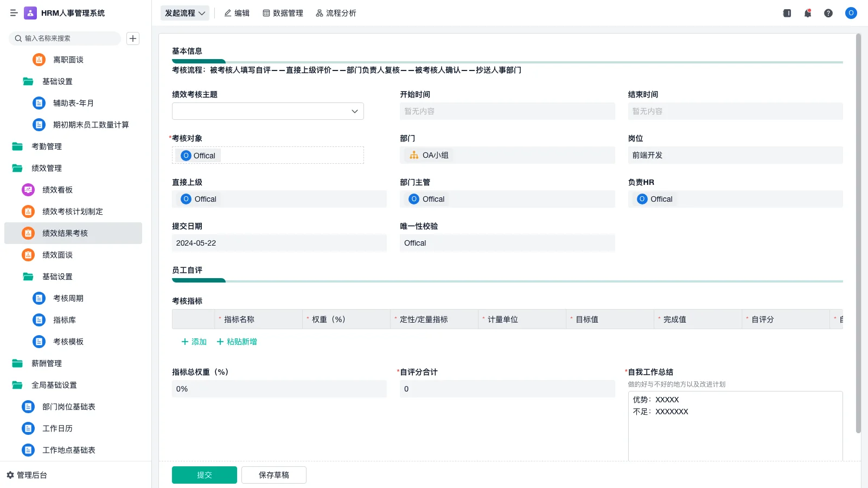Click the sidebar collapse panel icon near notifications

tap(786, 13)
